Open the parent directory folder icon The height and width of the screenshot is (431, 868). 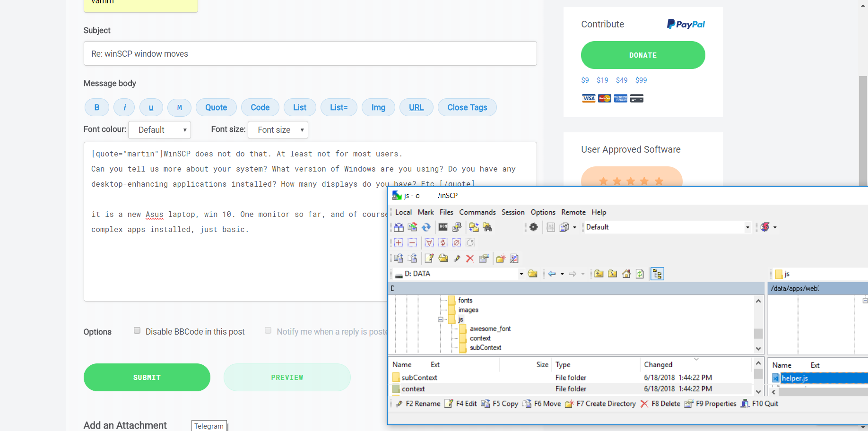tap(599, 274)
